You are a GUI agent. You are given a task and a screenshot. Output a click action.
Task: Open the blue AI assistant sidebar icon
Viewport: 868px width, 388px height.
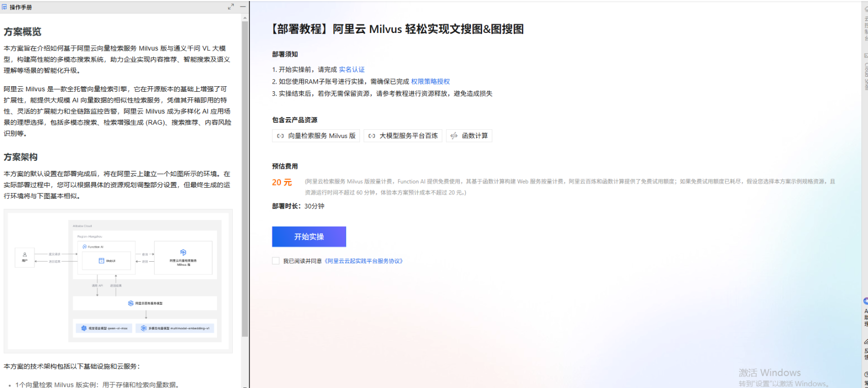(865, 301)
